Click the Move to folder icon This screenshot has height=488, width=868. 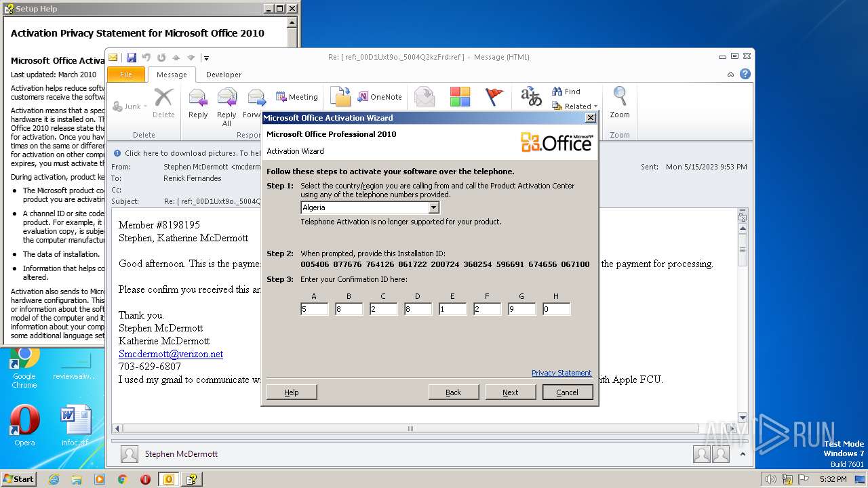point(340,97)
